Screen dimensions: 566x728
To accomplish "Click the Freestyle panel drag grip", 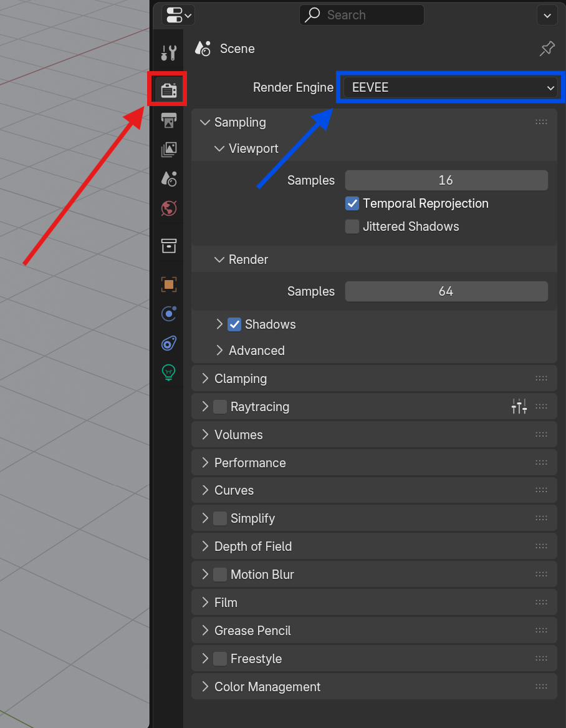I will point(542,658).
